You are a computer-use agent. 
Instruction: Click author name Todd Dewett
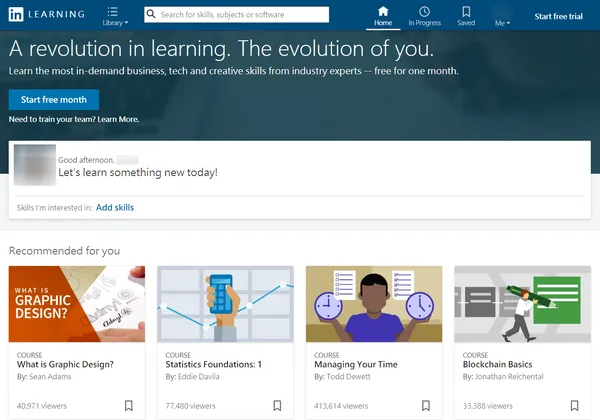[349, 377]
